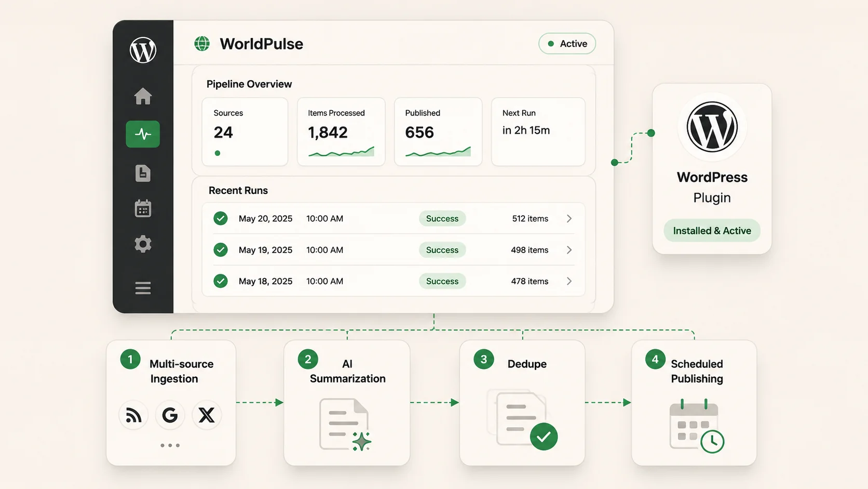Expand the May 19, 2025 run chevron
The image size is (868, 489).
[x=569, y=250]
